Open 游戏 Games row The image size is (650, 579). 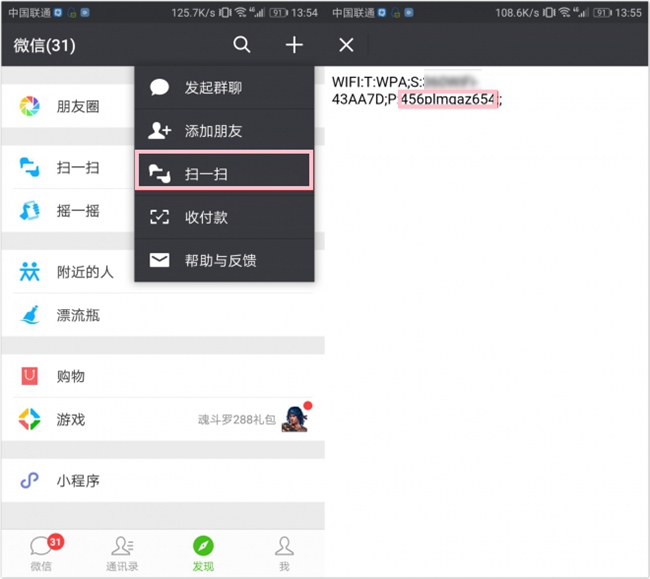pos(163,419)
